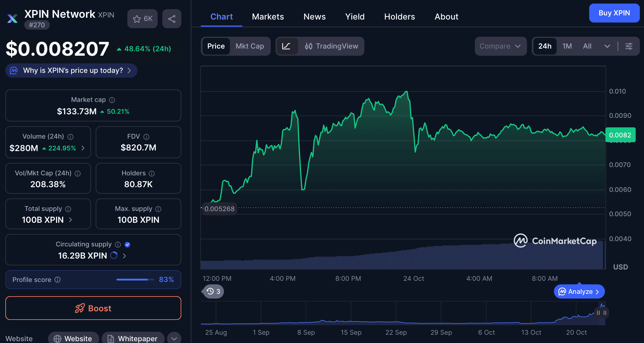Click the Buy XPIN button
Viewport: 644px width, 343px height.
click(x=614, y=13)
